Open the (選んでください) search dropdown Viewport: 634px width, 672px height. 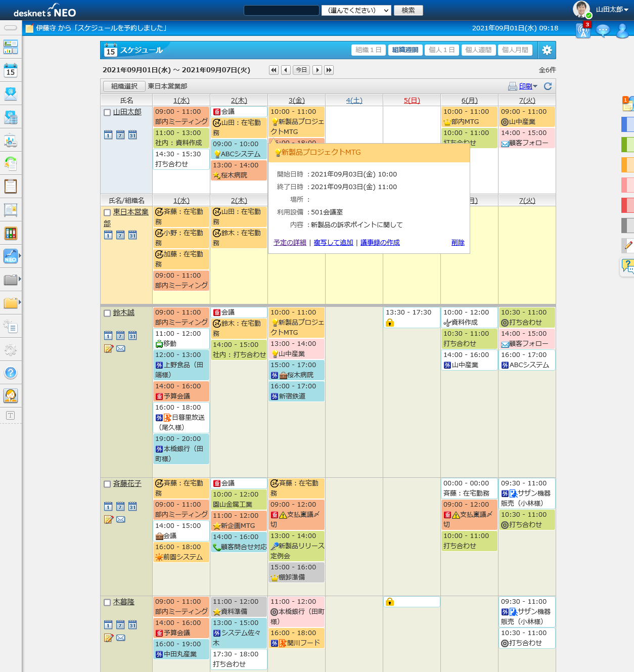tap(356, 10)
